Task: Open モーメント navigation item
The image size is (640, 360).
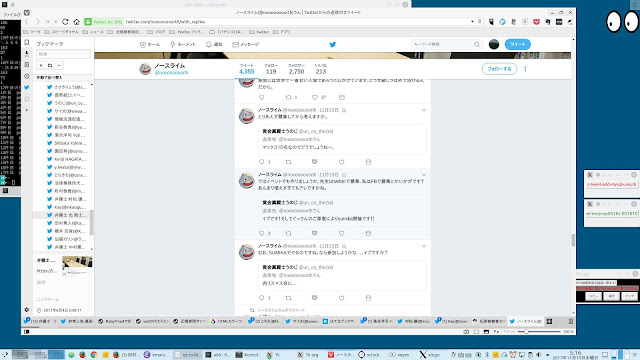Action: click(x=183, y=44)
